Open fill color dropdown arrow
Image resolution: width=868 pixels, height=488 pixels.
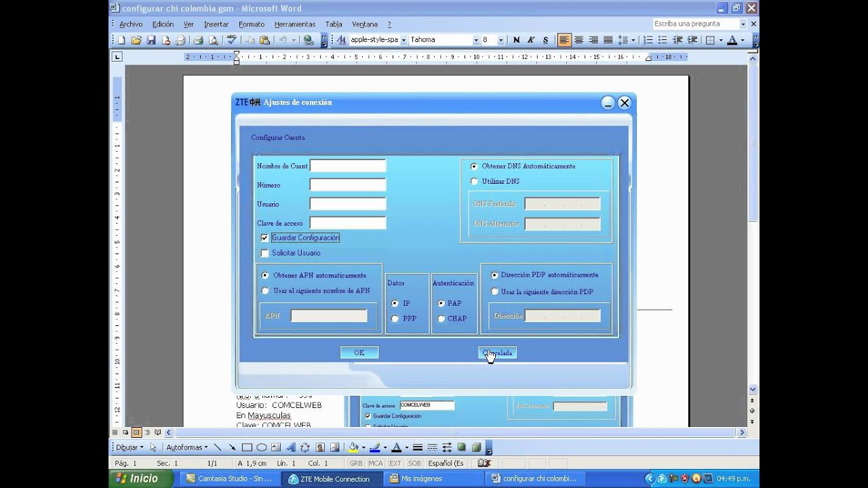click(x=364, y=447)
